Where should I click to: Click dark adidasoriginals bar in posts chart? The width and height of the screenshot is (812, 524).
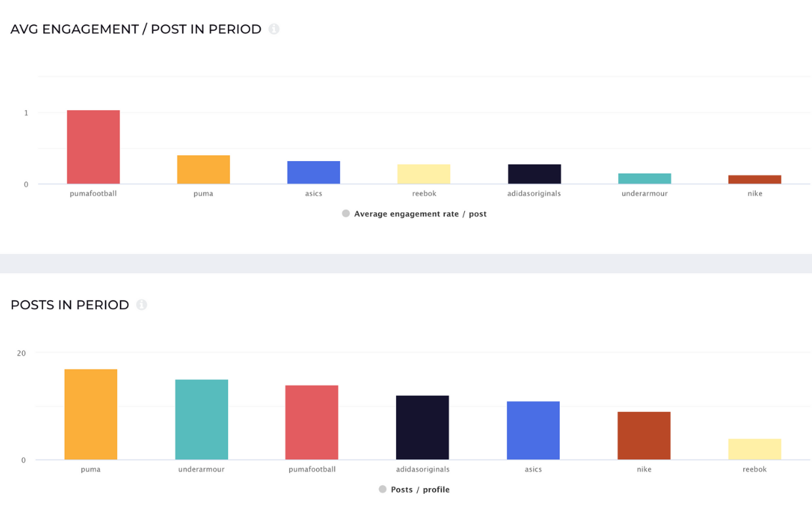click(422, 428)
